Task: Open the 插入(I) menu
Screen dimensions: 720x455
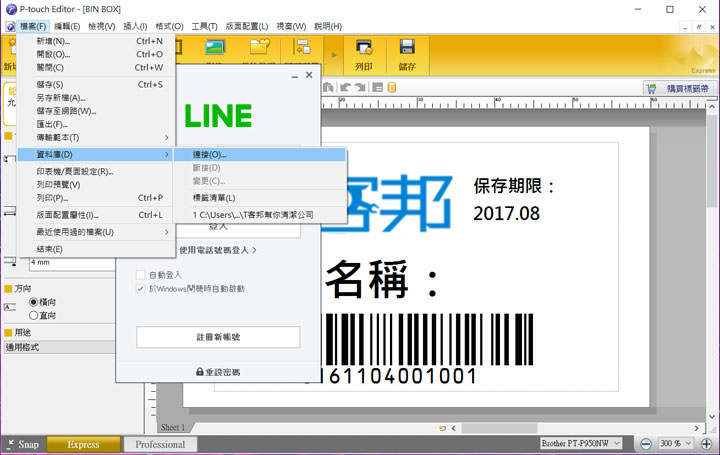Action: tap(135, 26)
